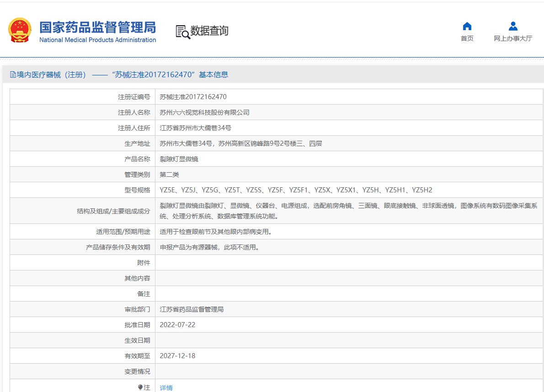Click the 产品名称 row label

[x=138, y=159]
